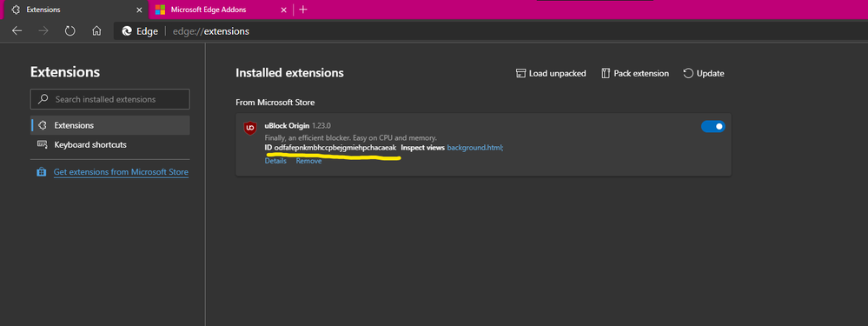
Task: Click the browser back arrow
Action: tap(17, 31)
